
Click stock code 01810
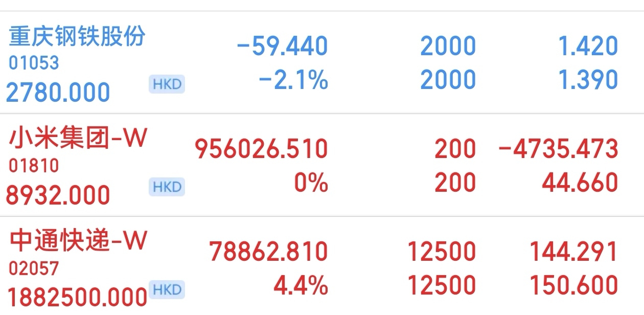coord(34,166)
